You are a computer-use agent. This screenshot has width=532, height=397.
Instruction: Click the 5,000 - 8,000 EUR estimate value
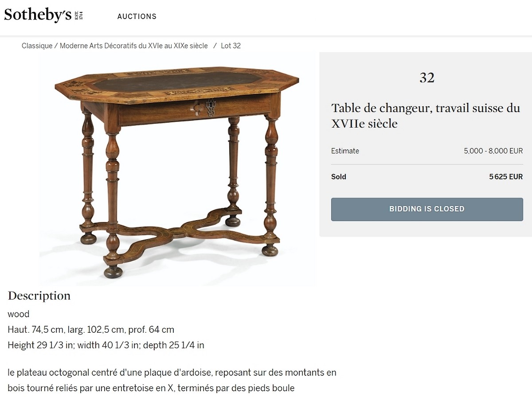(493, 151)
